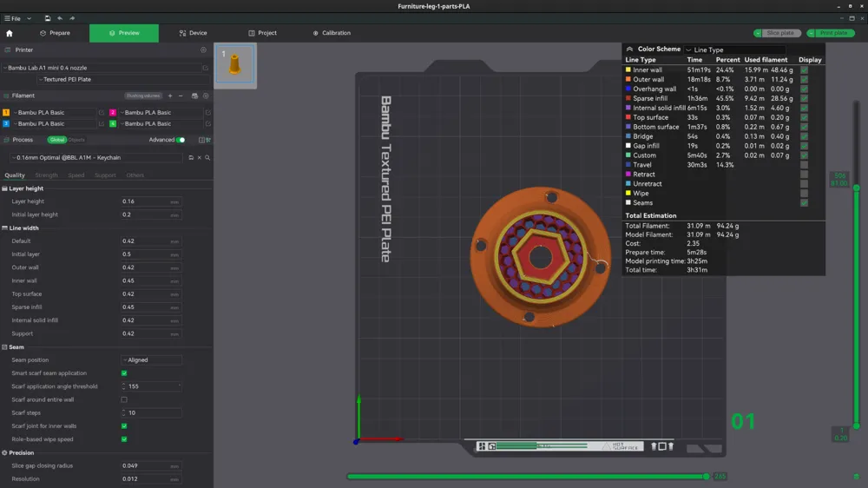Switch to the Device tab
The width and height of the screenshot is (868, 488).
(194, 33)
